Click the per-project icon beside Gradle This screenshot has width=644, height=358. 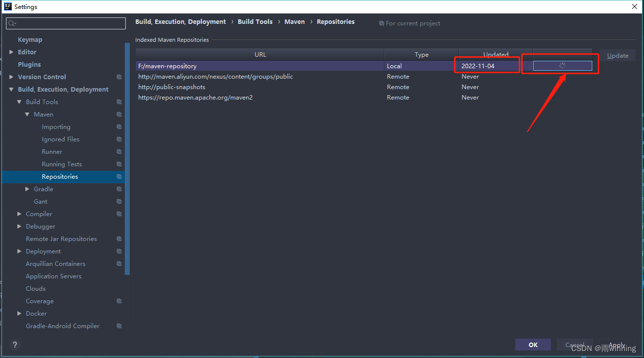[119, 189]
